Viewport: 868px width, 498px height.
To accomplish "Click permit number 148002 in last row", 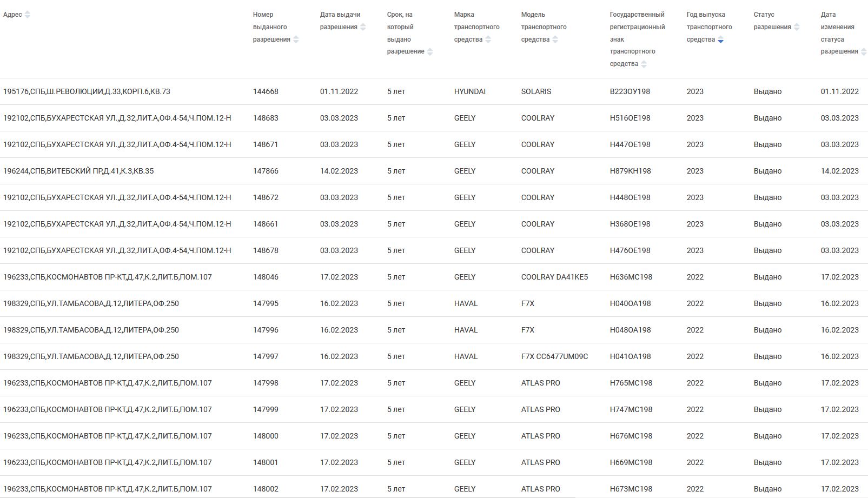I will 266,489.
